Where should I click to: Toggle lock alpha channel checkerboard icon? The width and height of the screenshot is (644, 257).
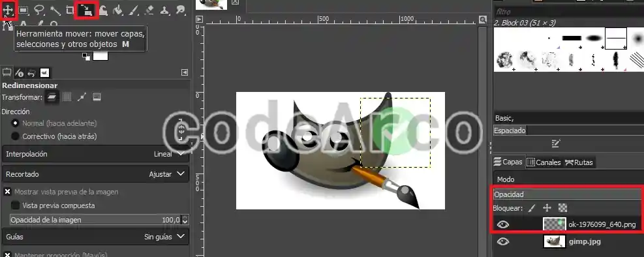point(562,208)
